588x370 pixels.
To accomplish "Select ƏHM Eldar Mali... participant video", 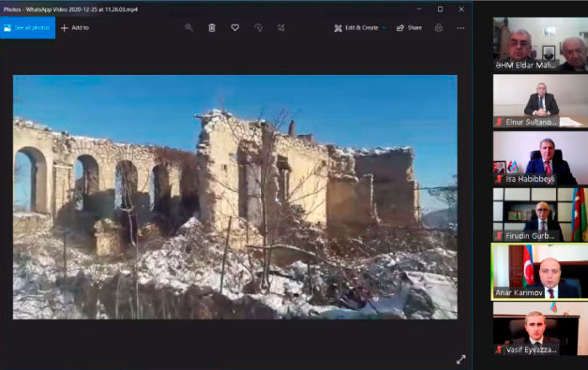I will click(540, 44).
